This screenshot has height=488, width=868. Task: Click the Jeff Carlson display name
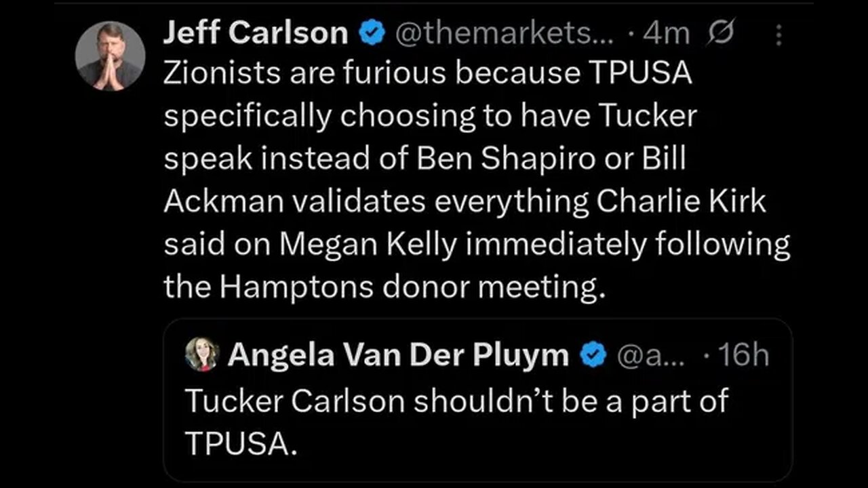[x=254, y=33]
